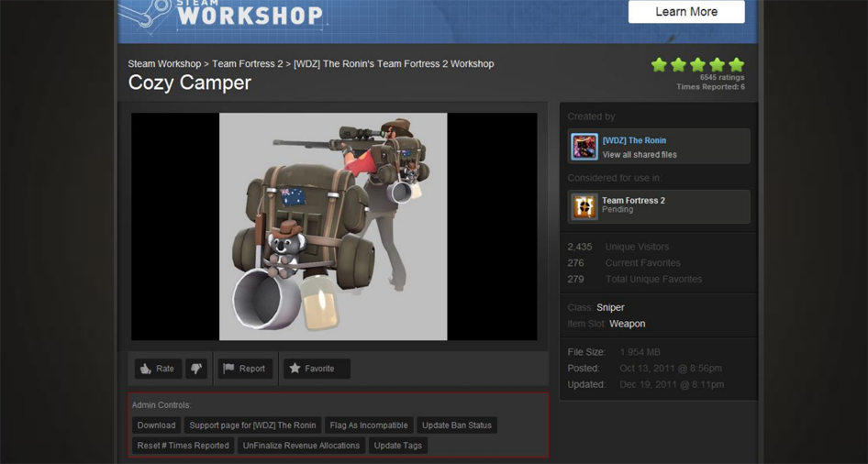Click the five-star rating display
Image resolution: width=868 pixels, height=464 pixels.
click(697, 65)
